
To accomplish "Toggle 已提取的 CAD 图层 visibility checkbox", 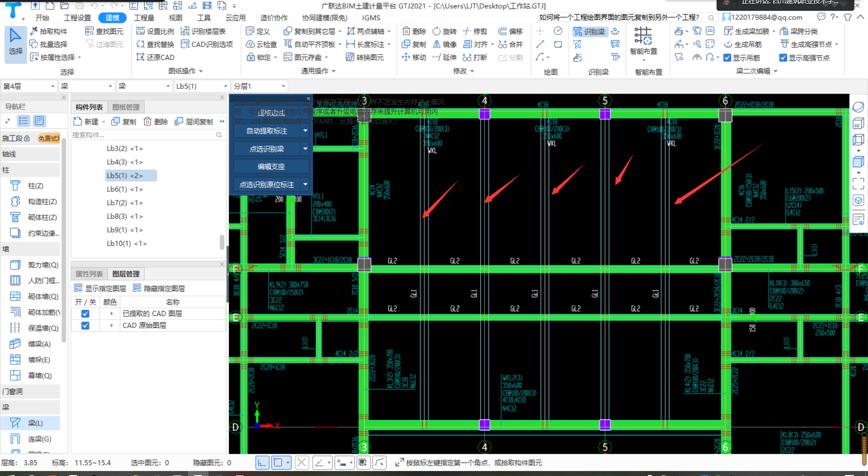I will point(85,313).
